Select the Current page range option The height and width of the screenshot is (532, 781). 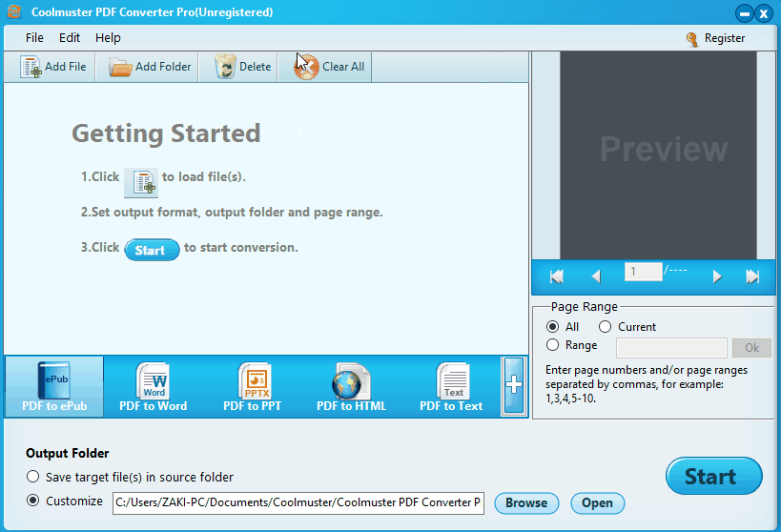[605, 327]
